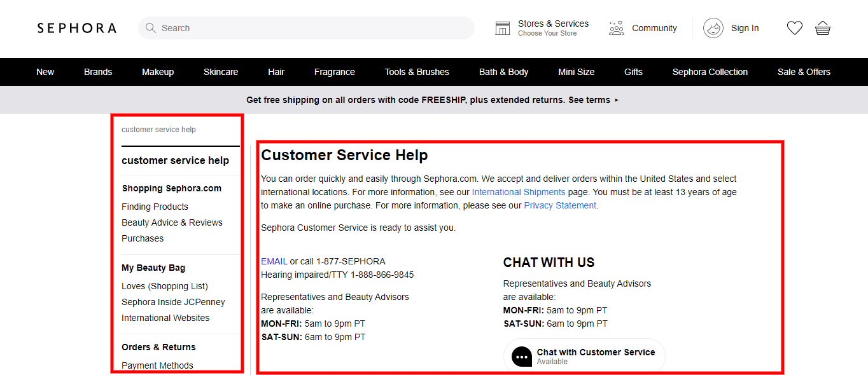868x375 pixels.
Task: Click the Privacy Statement link
Action: (x=560, y=205)
